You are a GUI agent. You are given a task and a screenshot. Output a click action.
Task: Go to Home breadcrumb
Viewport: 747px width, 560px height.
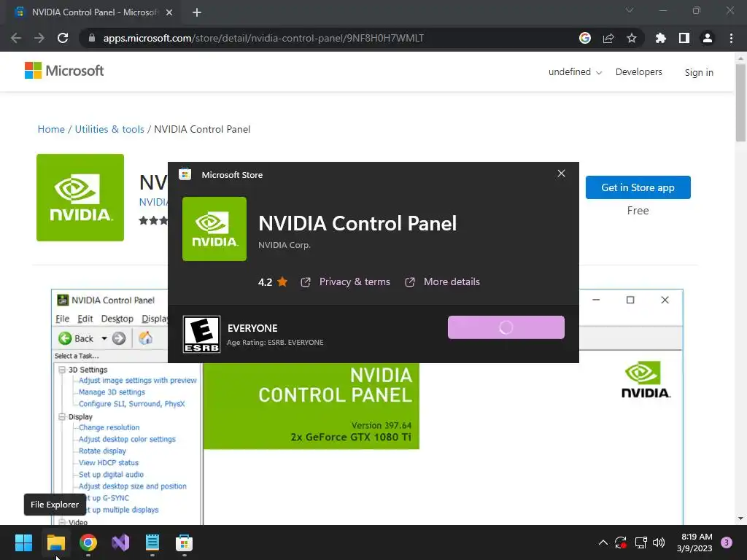click(x=51, y=129)
